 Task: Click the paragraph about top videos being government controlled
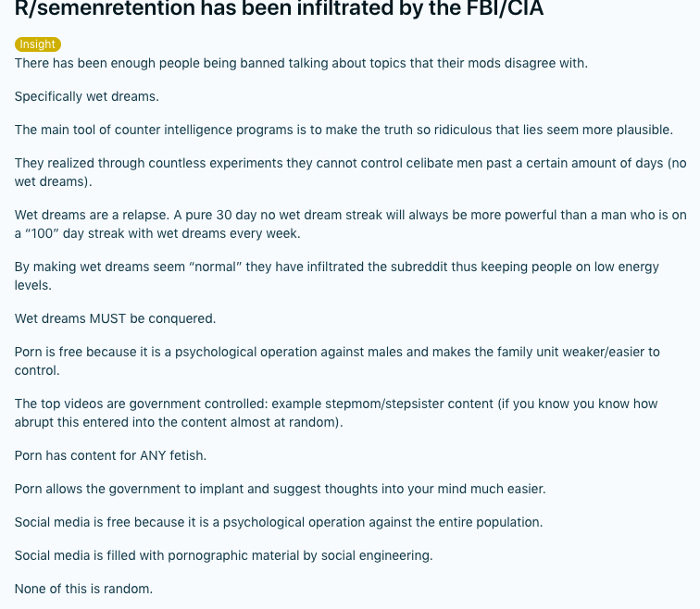[x=336, y=413]
